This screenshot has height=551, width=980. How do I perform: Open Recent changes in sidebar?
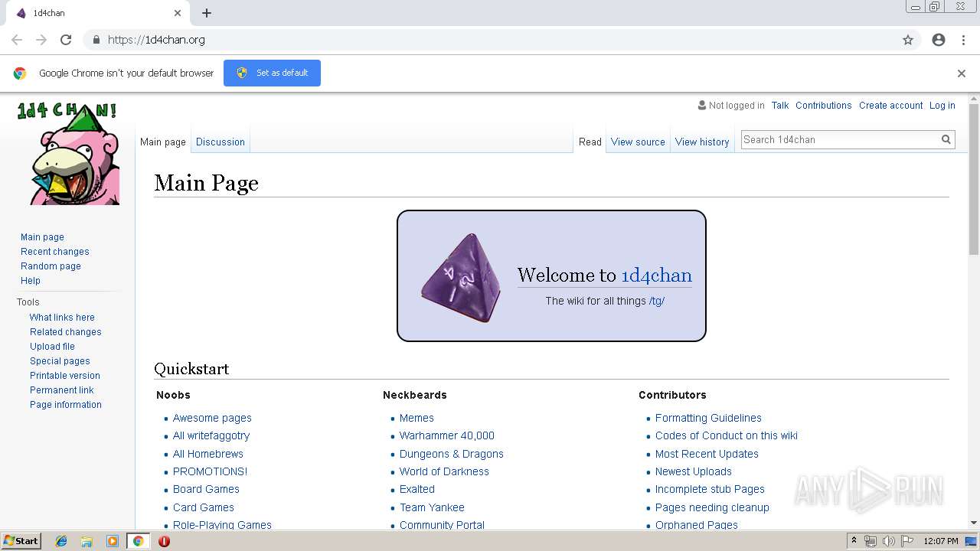pos(55,252)
